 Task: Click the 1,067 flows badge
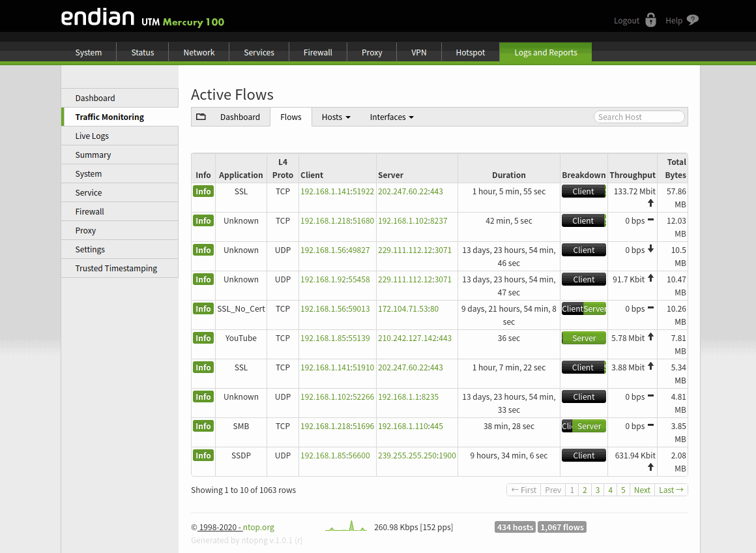(x=562, y=528)
